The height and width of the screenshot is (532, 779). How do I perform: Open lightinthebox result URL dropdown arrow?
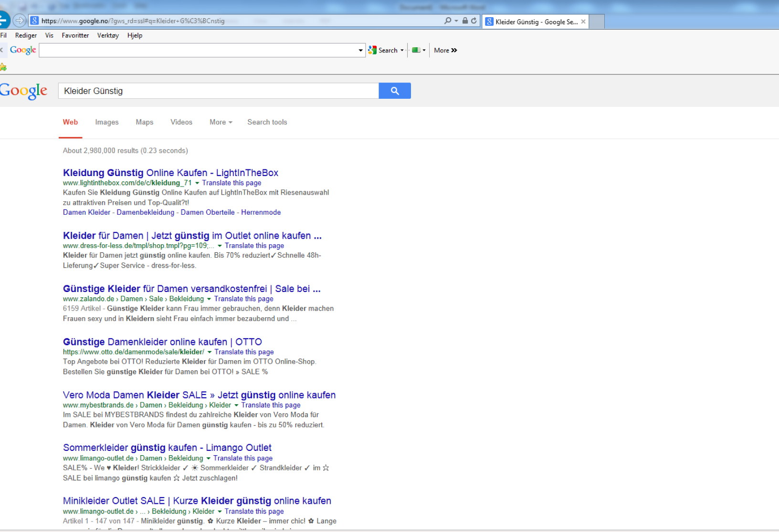tap(197, 183)
